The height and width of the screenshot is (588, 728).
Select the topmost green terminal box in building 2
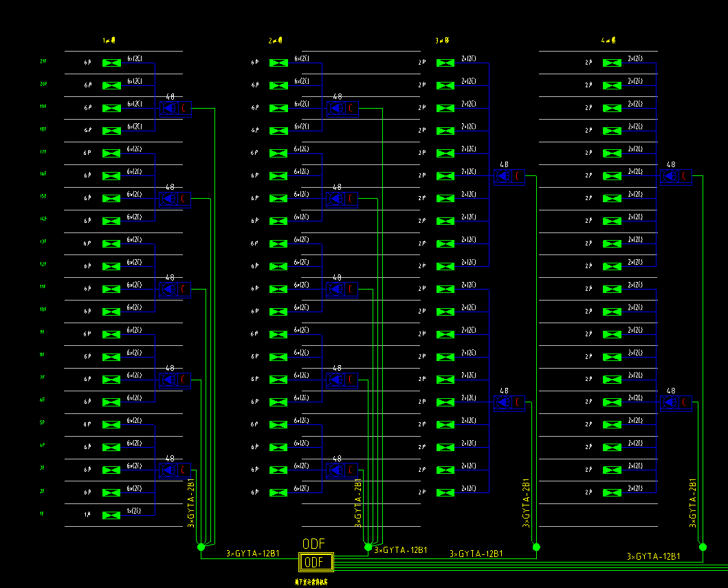point(278,63)
